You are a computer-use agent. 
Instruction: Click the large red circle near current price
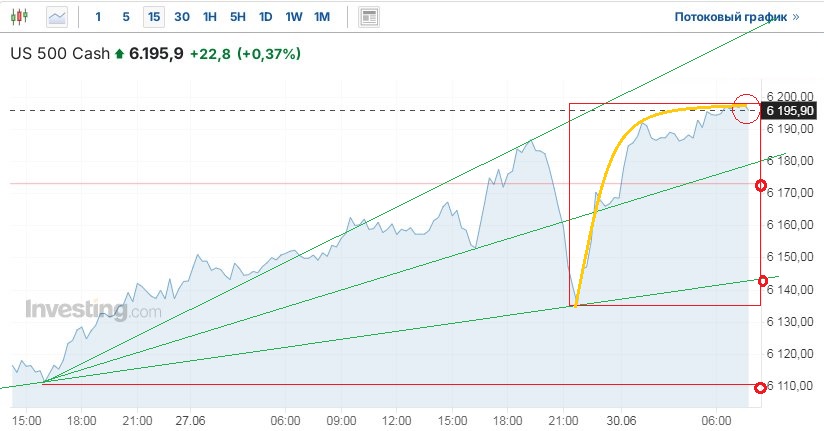pyautogui.click(x=746, y=109)
